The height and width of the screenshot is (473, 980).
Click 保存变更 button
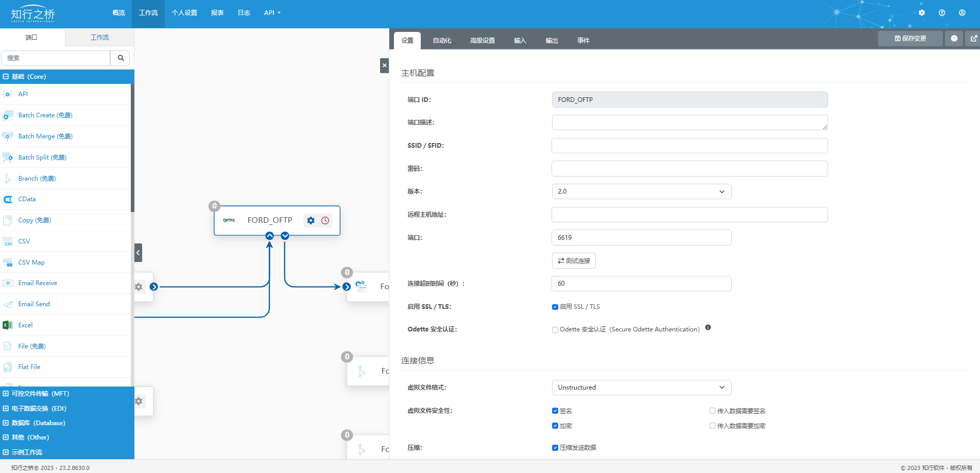910,39
